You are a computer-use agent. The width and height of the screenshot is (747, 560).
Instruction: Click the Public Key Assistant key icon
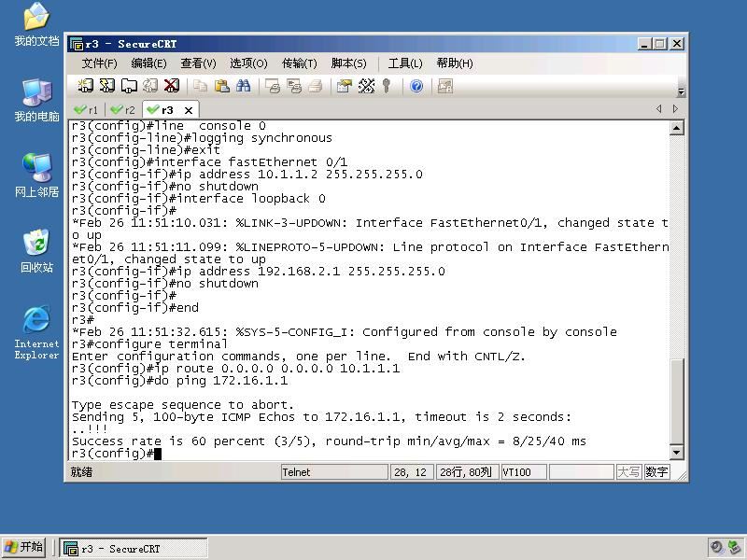(x=387, y=86)
